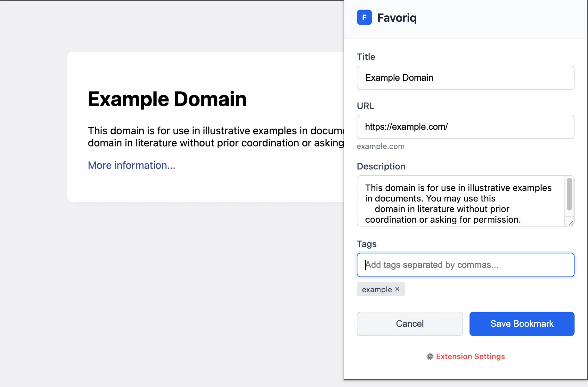588x387 pixels.
Task: Focus the Title input field
Action: coord(465,78)
